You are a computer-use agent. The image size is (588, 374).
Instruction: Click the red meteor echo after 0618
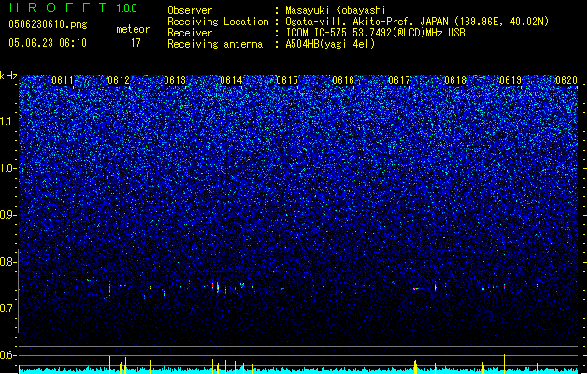point(480,284)
